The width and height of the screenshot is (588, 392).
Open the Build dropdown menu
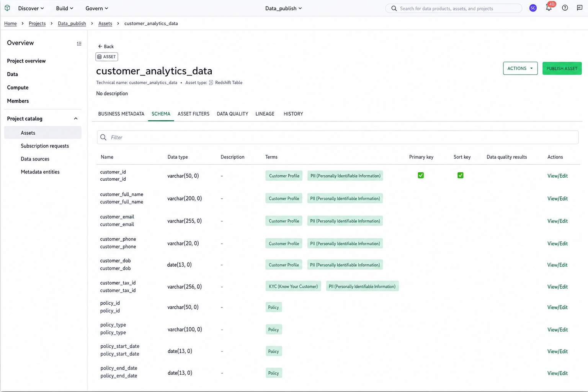[x=65, y=8]
